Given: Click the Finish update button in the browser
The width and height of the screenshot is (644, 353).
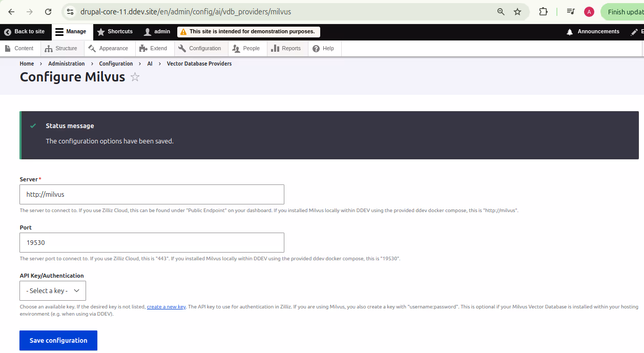Looking at the screenshot, I should click(x=622, y=12).
